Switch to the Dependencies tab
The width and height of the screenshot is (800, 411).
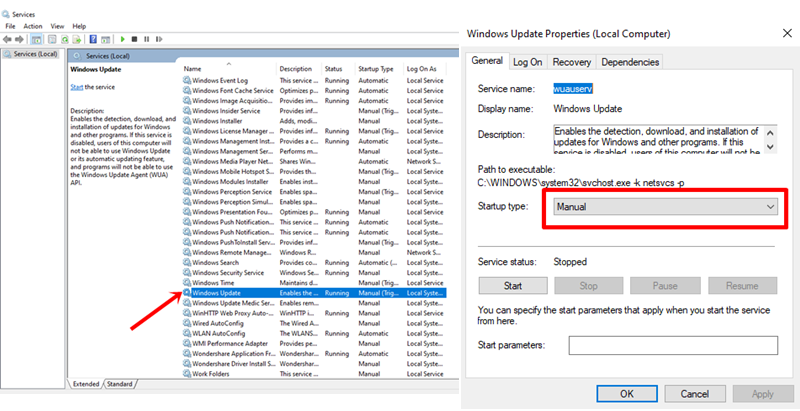pos(630,62)
